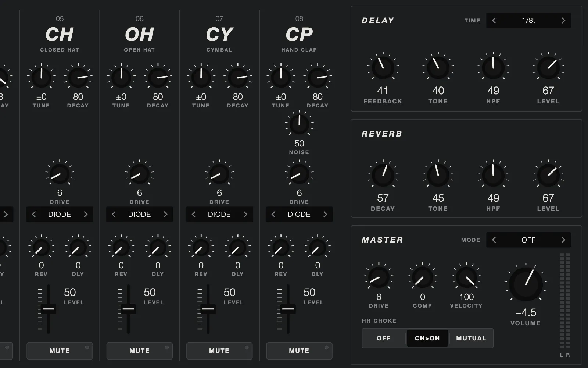Click the Hand Clap Rev send knob
The height and width of the screenshot is (368, 588).
pyautogui.click(x=281, y=247)
